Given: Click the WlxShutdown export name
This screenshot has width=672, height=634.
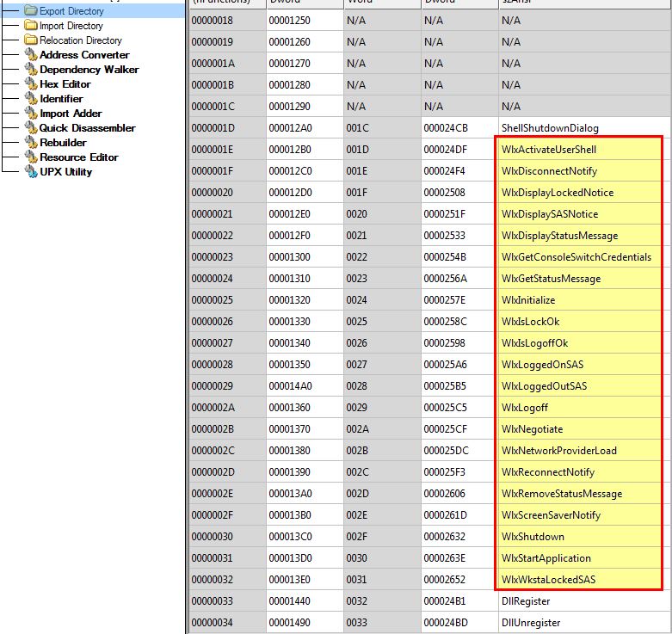Looking at the screenshot, I should click(533, 536).
